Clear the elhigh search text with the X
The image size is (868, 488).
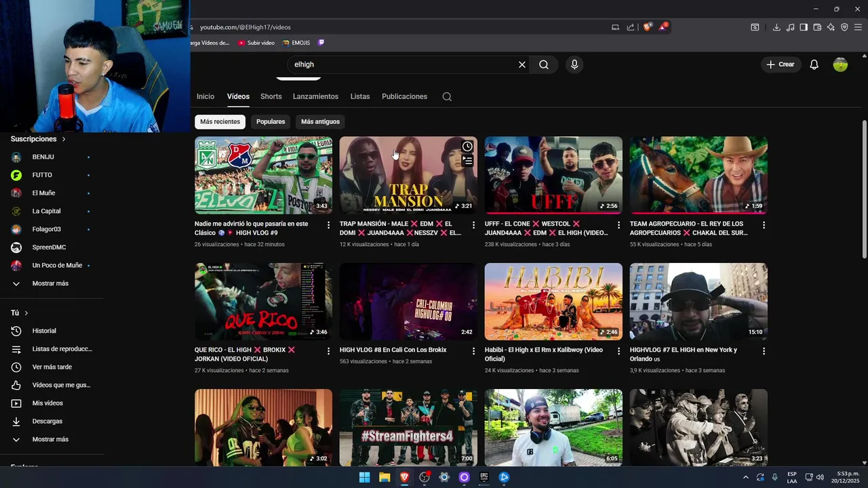(522, 64)
